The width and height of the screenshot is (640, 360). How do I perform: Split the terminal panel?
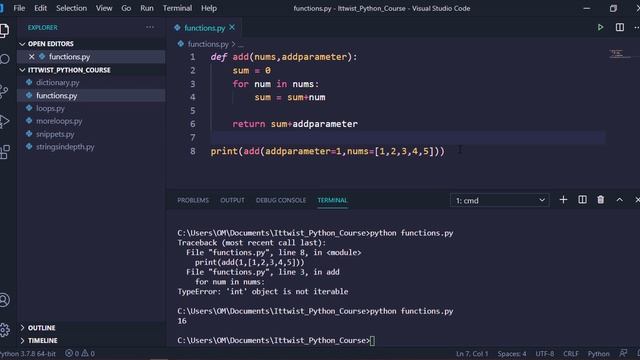[x=582, y=200]
